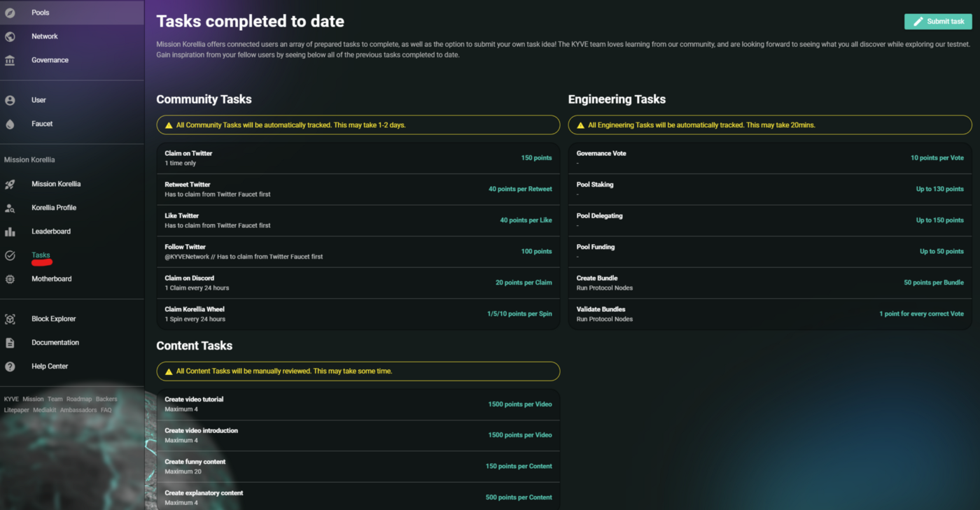Click the Pools compass icon
Screen dimensions: 980x510
click(x=10, y=13)
